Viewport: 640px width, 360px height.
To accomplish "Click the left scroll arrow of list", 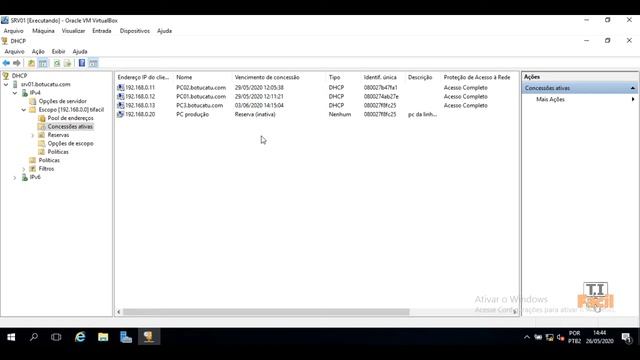I will click(119, 312).
